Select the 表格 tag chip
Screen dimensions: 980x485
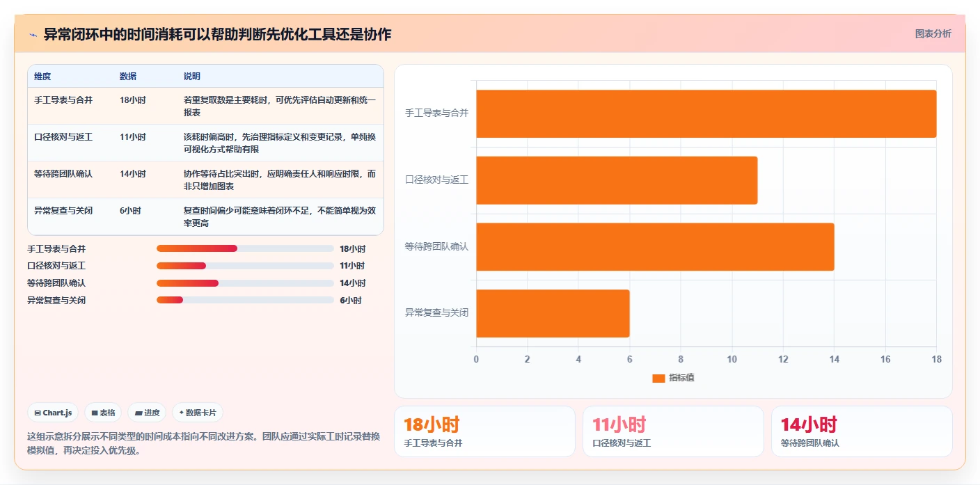[103, 413]
